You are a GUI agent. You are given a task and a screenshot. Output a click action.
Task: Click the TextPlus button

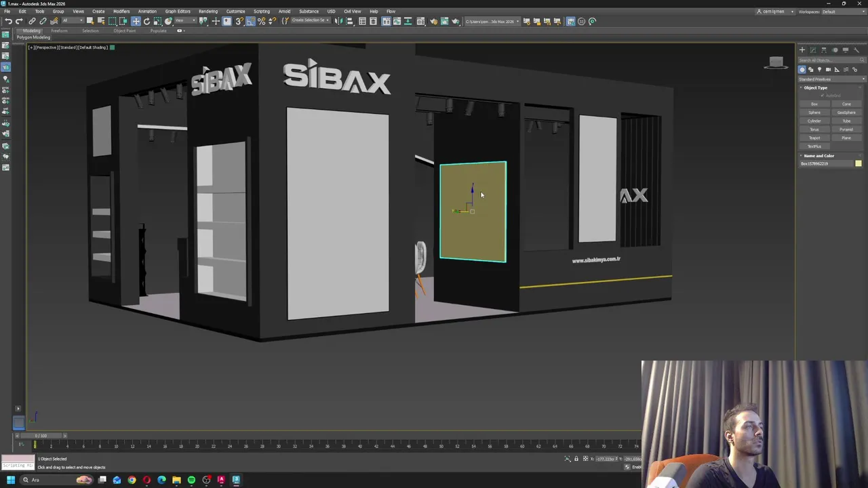tap(815, 146)
